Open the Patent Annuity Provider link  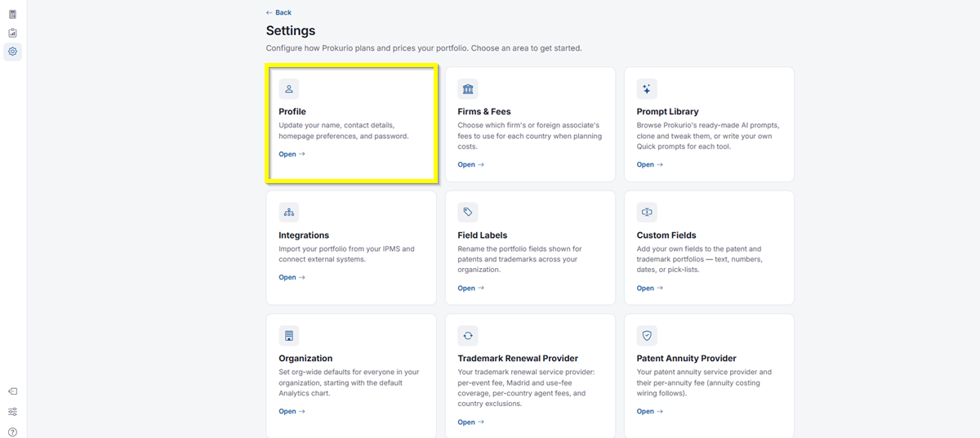pyautogui.click(x=649, y=411)
